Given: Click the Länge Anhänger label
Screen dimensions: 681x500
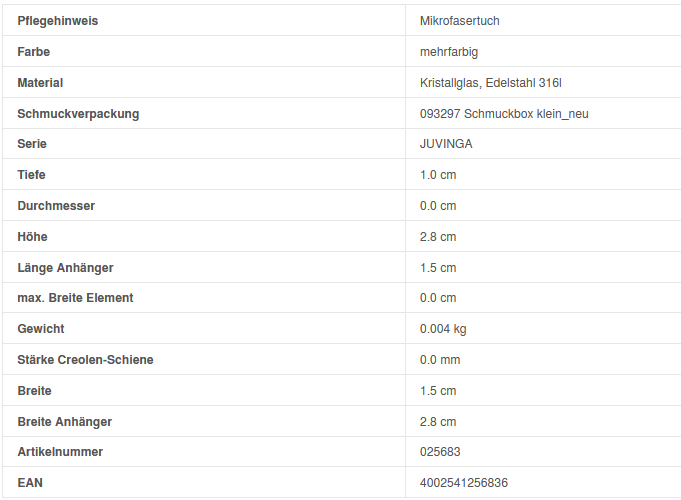Looking at the screenshot, I should pyautogui.click(x=65, y=268).
